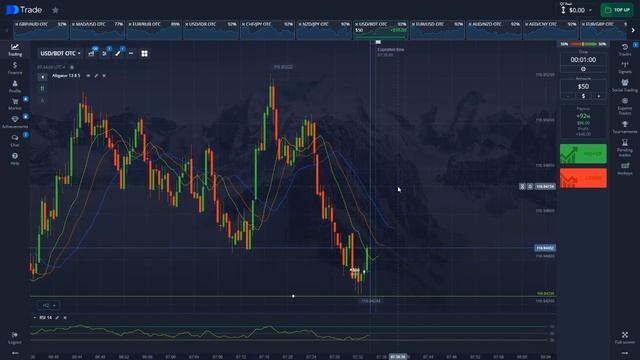Switch to MAD/USD OTC tab
The image size is (640, 360).
(98, 30)
